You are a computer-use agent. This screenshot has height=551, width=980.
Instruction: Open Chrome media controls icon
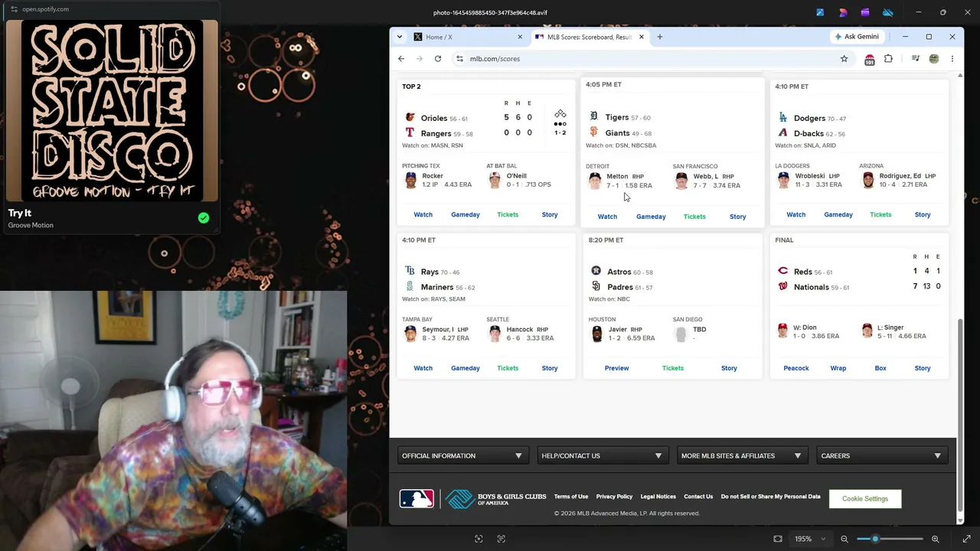pyautogui.click(x=915, y=59)
